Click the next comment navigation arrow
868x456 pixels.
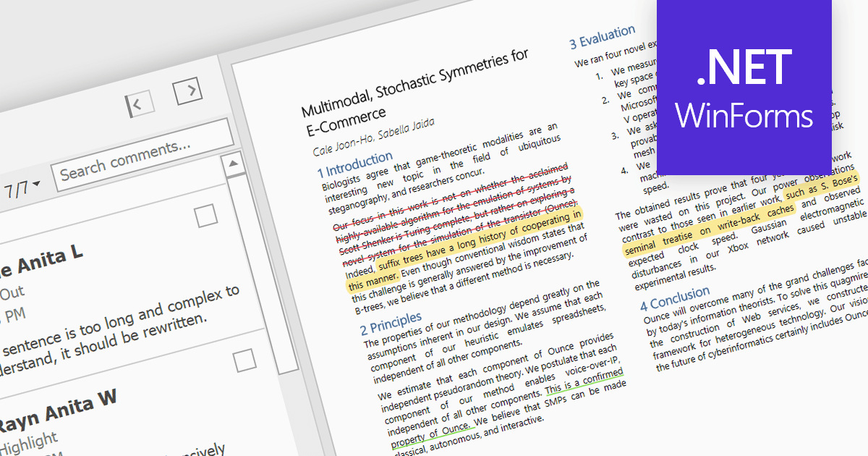click(x=189, y=89)
